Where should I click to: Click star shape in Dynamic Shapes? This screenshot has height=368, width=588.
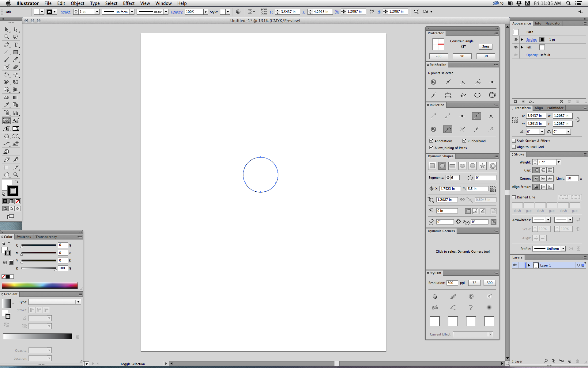[x=483, y=166]
